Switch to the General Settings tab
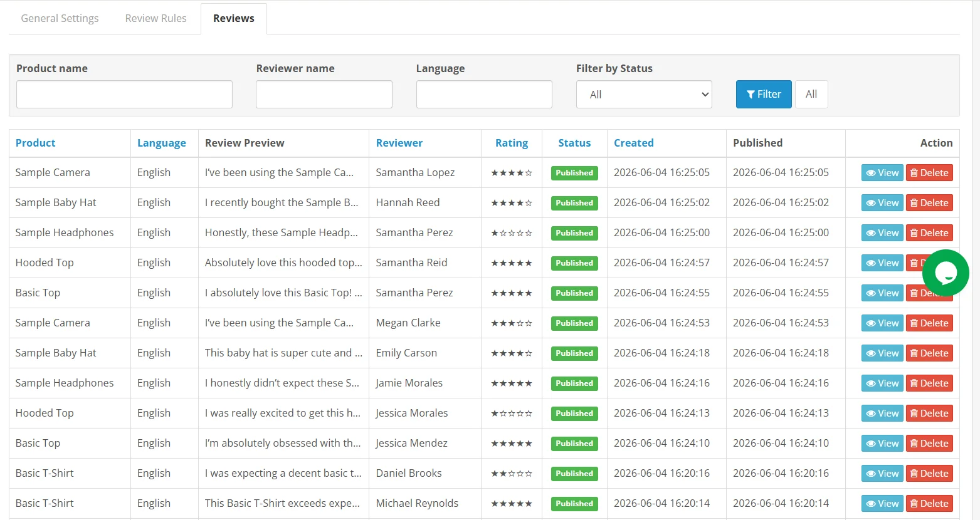 [x=60, y=18]
